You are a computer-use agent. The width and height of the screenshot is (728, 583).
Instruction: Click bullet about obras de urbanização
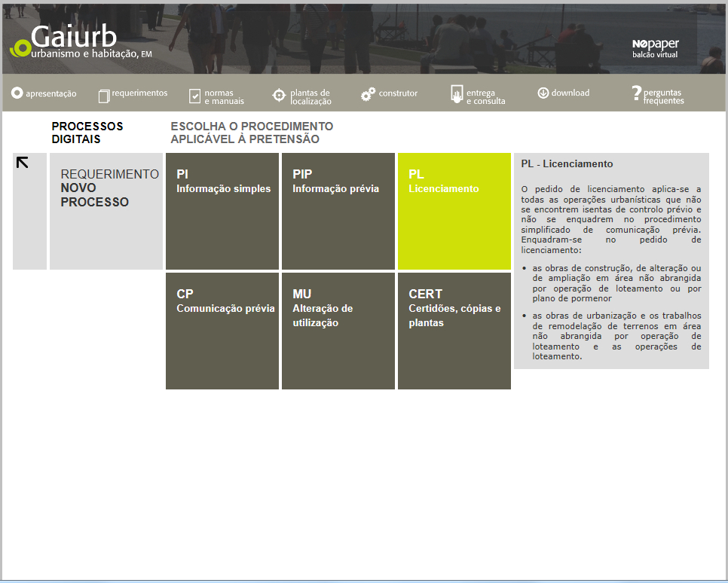click(x=616, y=336)
